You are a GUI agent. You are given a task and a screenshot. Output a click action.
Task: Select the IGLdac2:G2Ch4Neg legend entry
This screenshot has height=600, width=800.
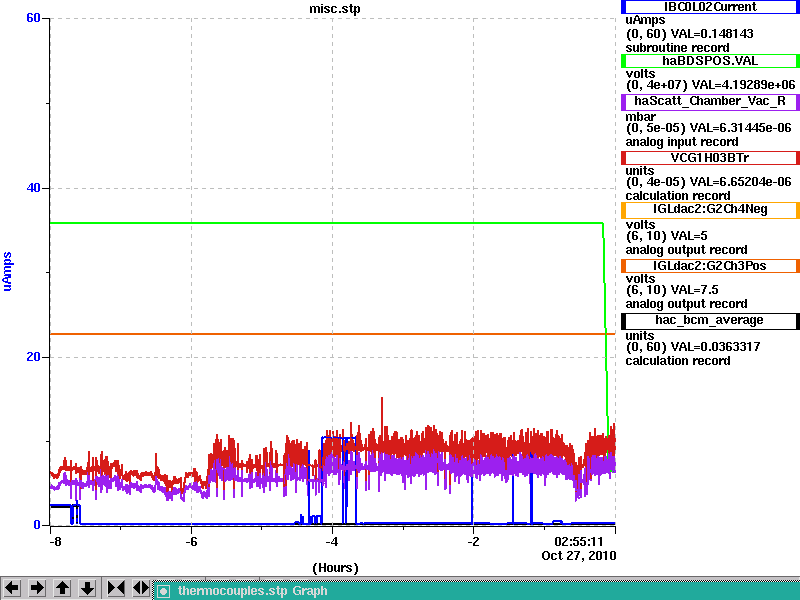click(710, 209)
